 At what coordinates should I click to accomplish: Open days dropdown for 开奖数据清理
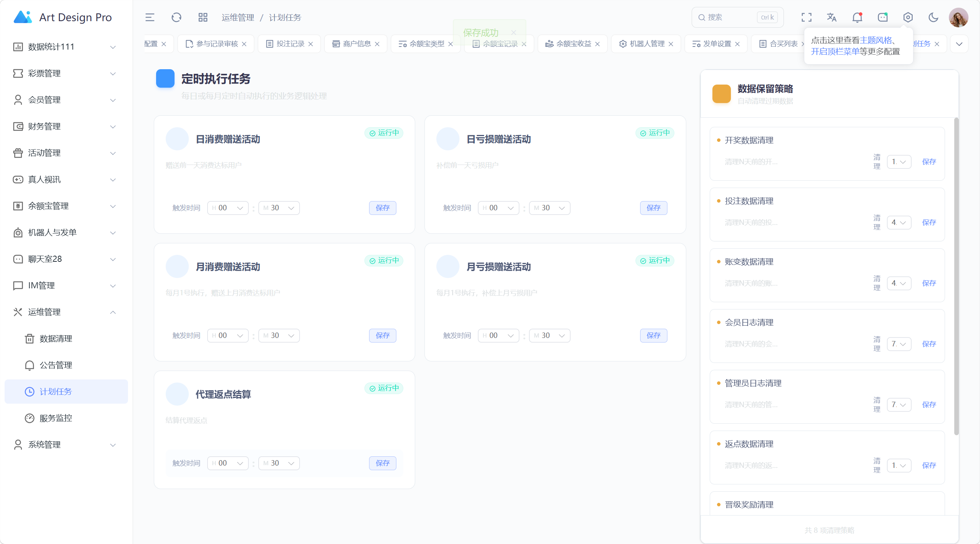pyautogui.click(x=899, y=162)
